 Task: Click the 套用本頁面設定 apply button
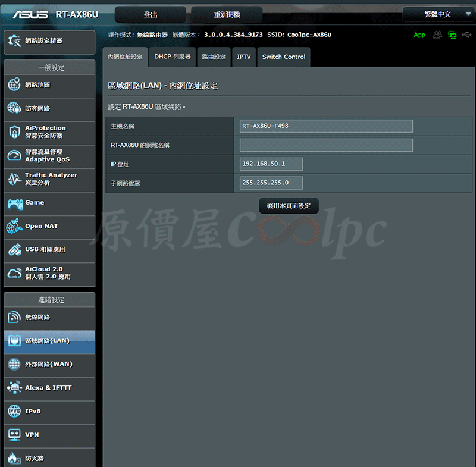pos(289,206)
